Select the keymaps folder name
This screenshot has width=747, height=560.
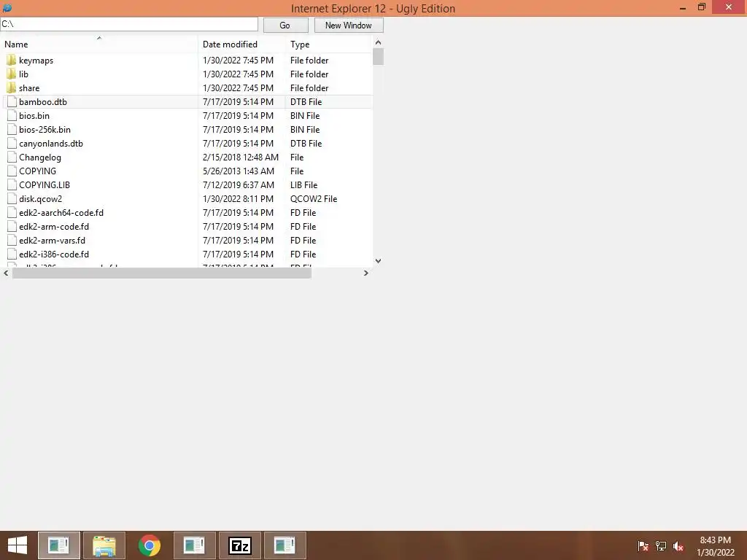point(36,61)
